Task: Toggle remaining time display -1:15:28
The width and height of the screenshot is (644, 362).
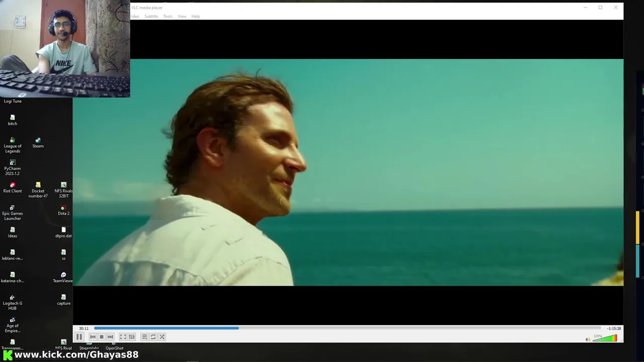Action: pos(614,328)
